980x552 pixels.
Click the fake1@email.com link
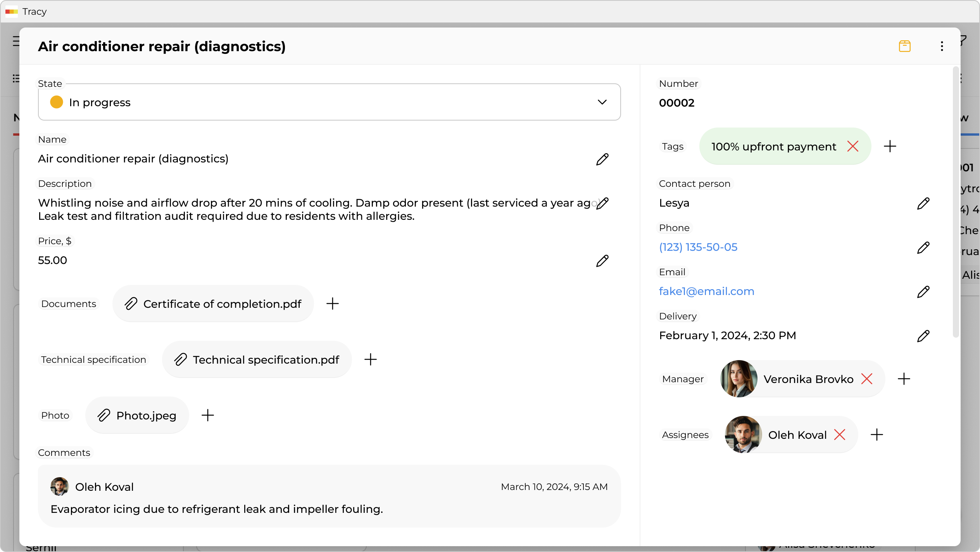click(706, 291)
